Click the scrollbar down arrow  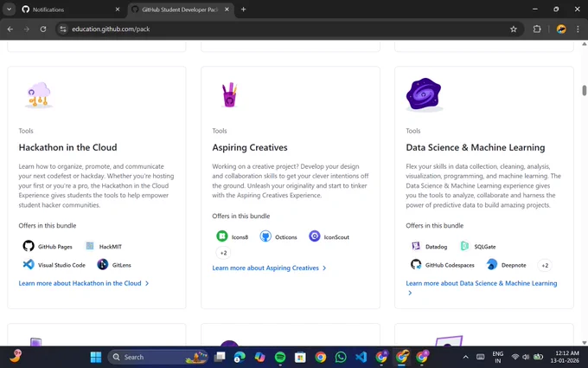pyautogui.click(x=585, y=343)
